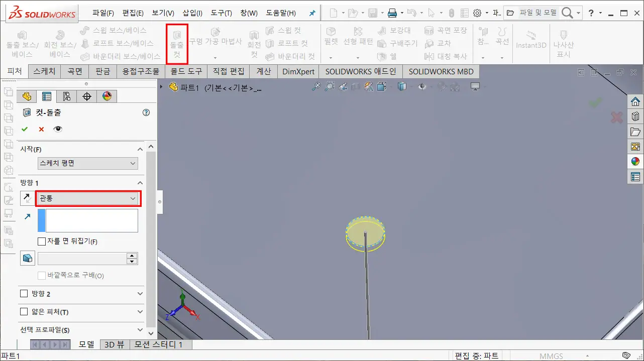This screenshot has width=644, height=361.
Task: Enable the 방향 2 checkbox
Action: 24,293
